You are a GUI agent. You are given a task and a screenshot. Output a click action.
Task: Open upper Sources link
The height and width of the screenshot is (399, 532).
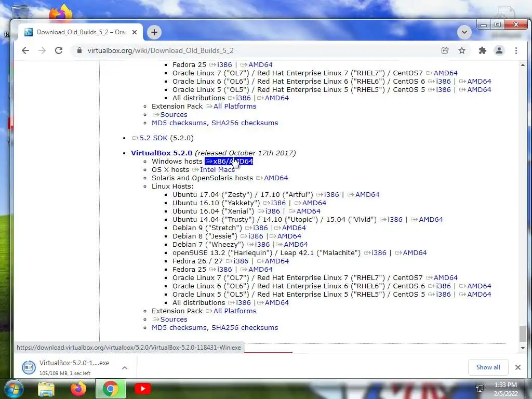tap(170, 115)
